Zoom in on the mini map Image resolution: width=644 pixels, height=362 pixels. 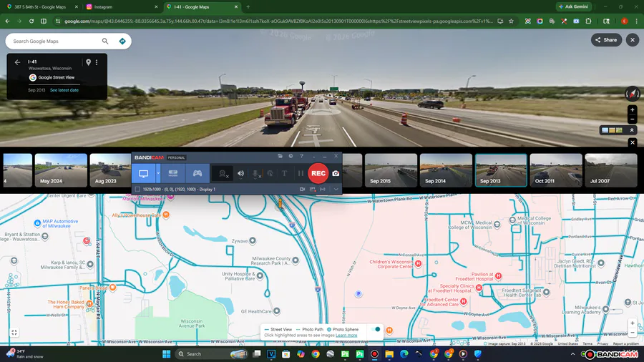tap(633, 323)
